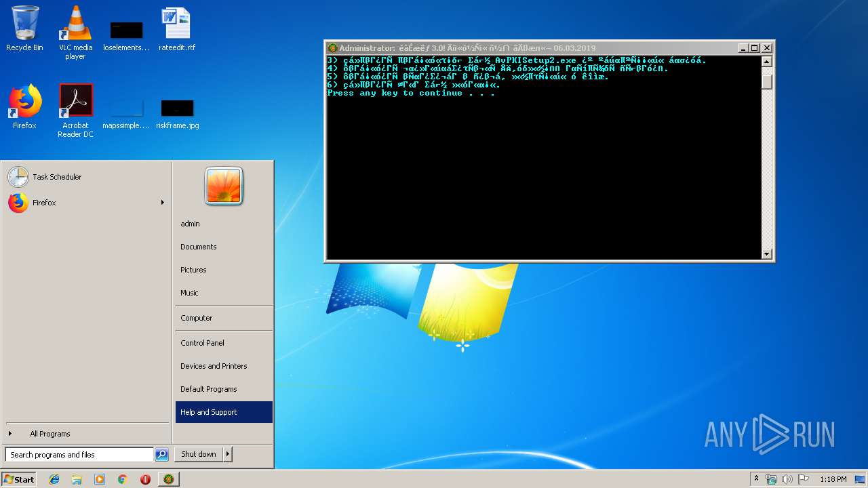Open Music from the Start menu
This screenshot has height=488, width=868.
(x=224, y=293)
